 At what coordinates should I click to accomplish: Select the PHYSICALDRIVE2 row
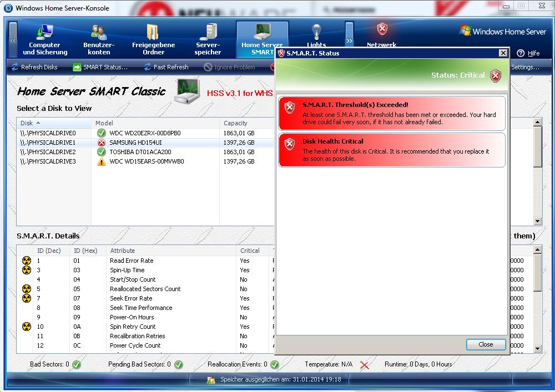click(x=145, y=151)
